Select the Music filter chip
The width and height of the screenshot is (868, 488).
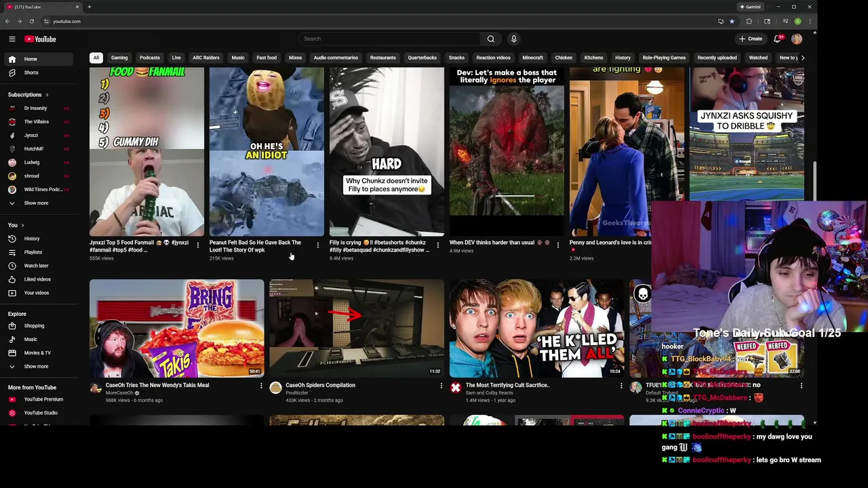(x=238, y=58)
